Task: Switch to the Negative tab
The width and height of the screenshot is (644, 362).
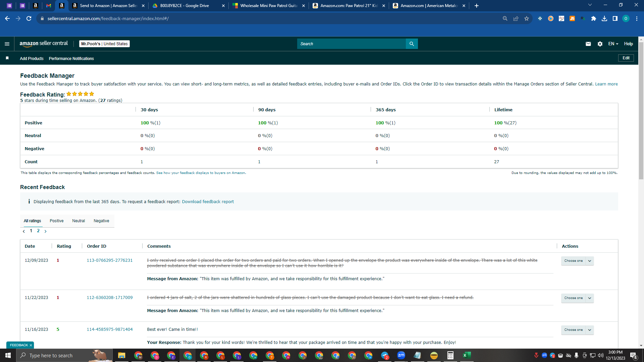Action: click(101, 221)
